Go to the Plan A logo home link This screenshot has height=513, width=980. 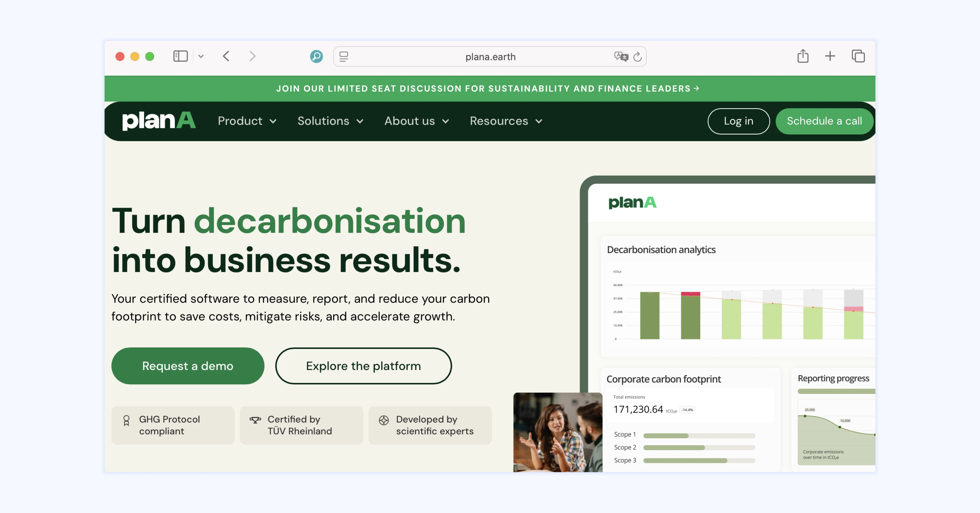pos(159,121)
